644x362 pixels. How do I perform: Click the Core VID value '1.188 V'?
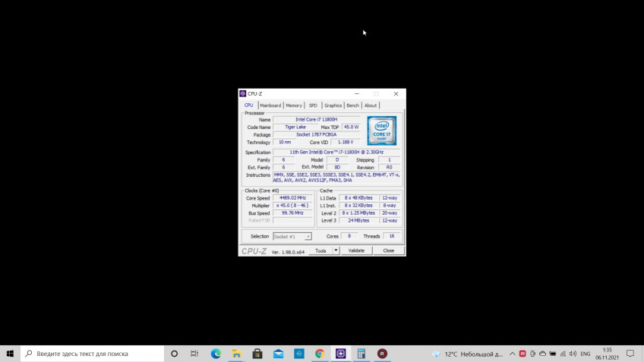(346, 142)
